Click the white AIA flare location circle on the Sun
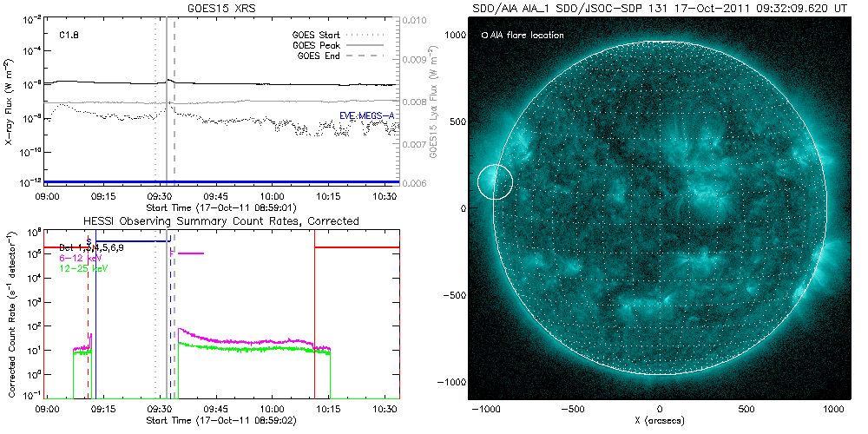 [495, 182]
